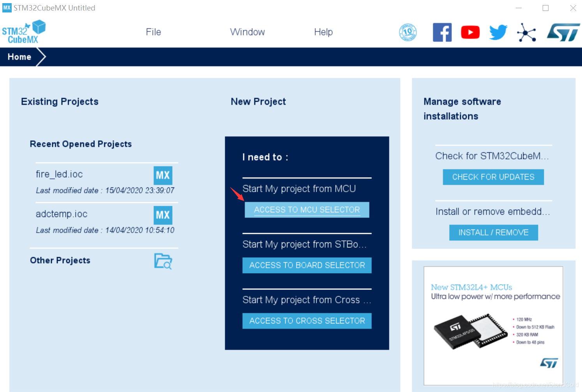Maximize the STM32CubeMX window
This screenshot has width=582, height=392.
[x=545, y=8]
